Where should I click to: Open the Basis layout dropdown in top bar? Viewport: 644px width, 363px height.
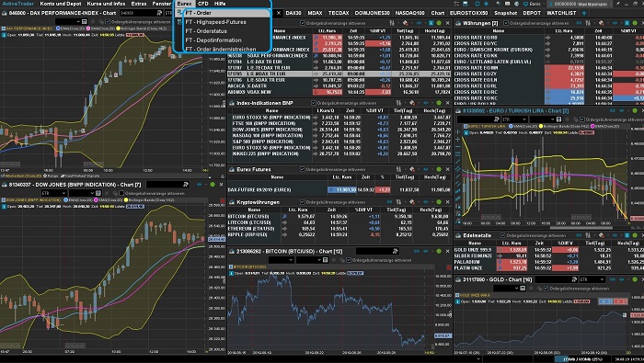(x=535, y=4)
